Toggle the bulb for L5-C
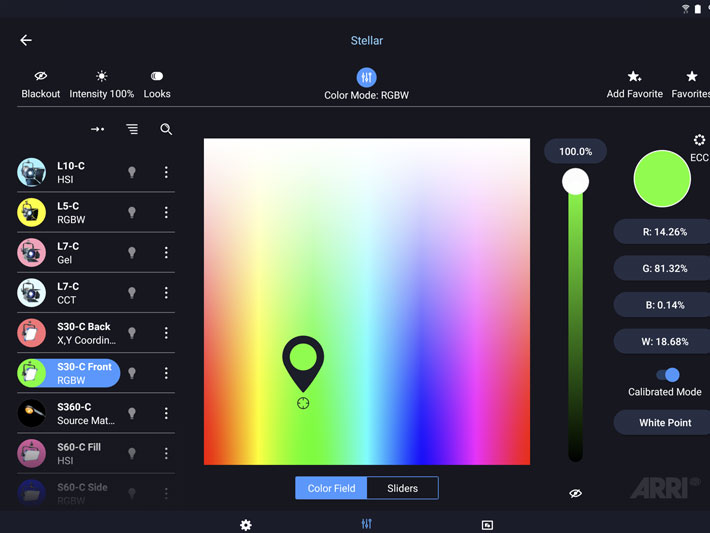Screen dimensions: 710x533 (132, 212)
